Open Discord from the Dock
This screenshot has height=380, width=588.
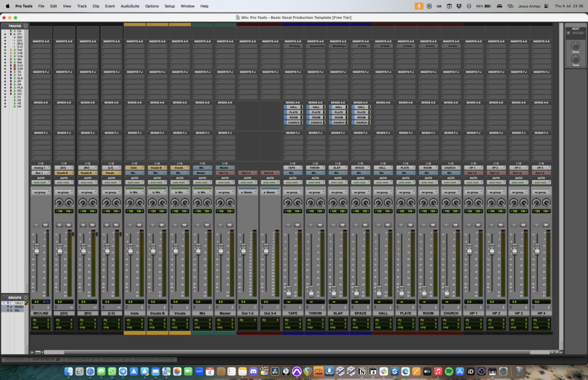click(x=253, y=371)
